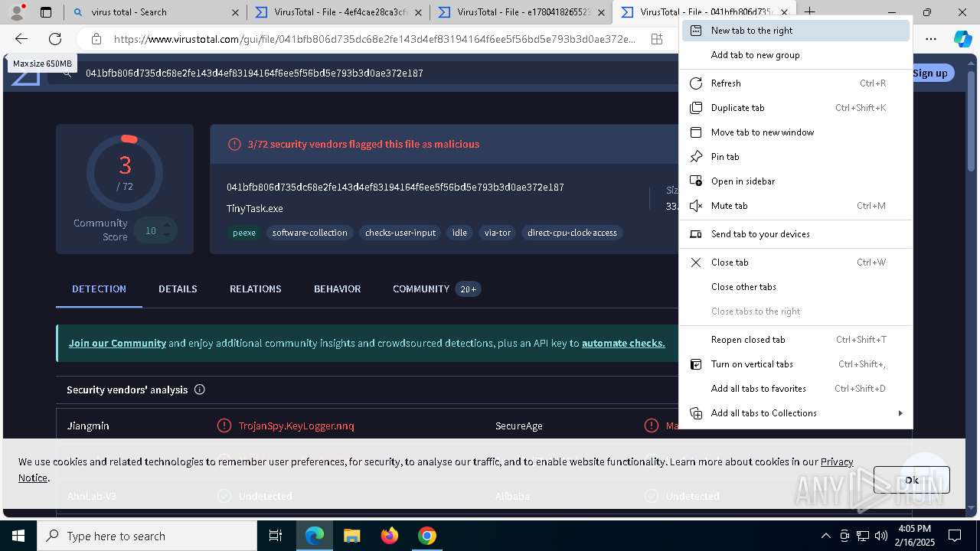Open the Privacy Notice link
The image size is (980, 551).
click(837, 462)
